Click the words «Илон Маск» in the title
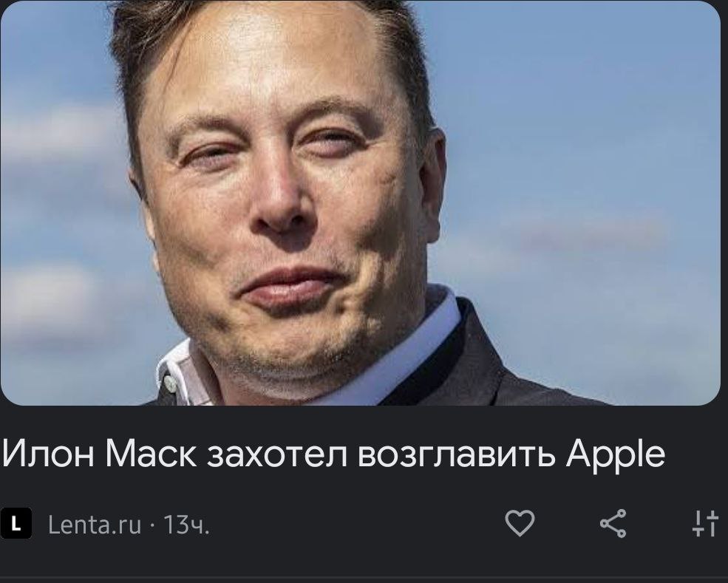Image resolution: width=728 pixels, height=583 pixels. click(x=99, y=453)
